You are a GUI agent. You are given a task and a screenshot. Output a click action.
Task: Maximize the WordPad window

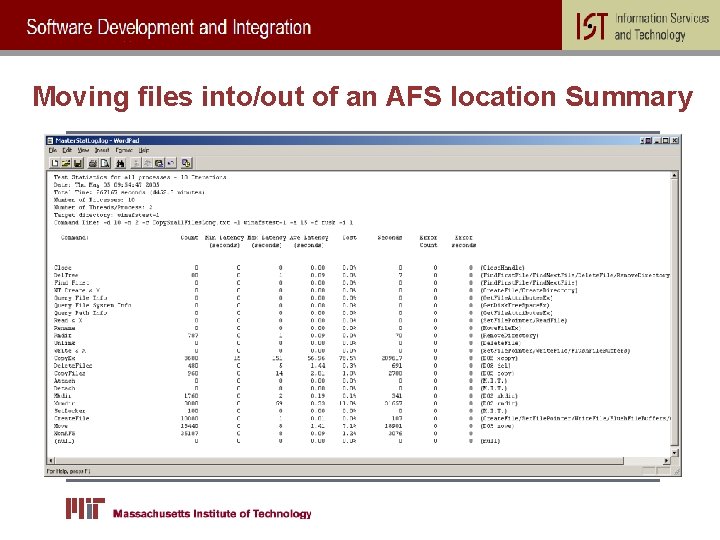click(x=666, y=141)
